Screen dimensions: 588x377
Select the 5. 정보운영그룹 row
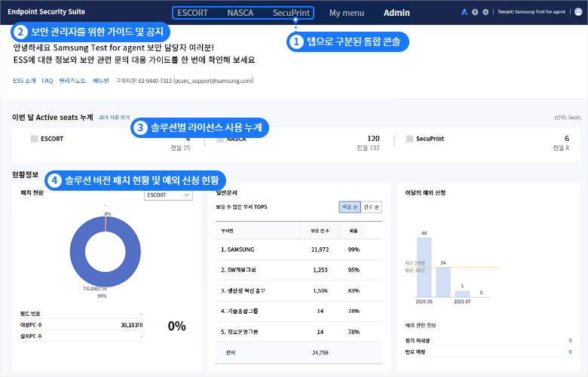[x=299, y=332]
